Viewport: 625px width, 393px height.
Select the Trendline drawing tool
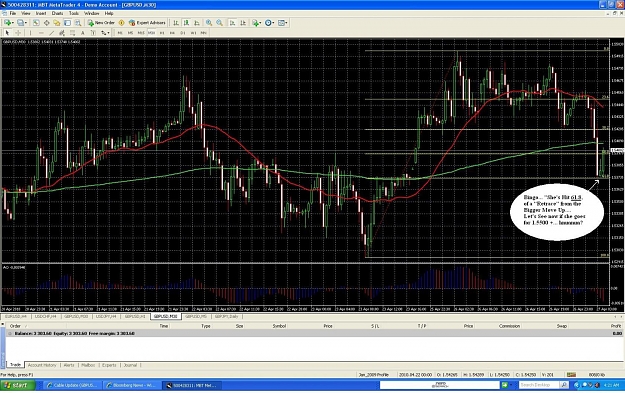coord(51,33)
